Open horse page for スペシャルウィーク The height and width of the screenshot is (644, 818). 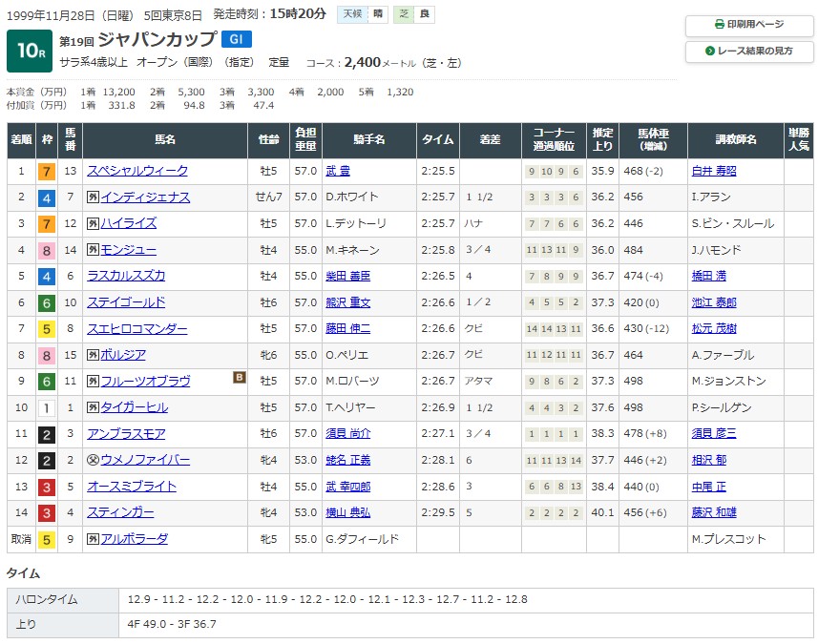tap(137, 171)
